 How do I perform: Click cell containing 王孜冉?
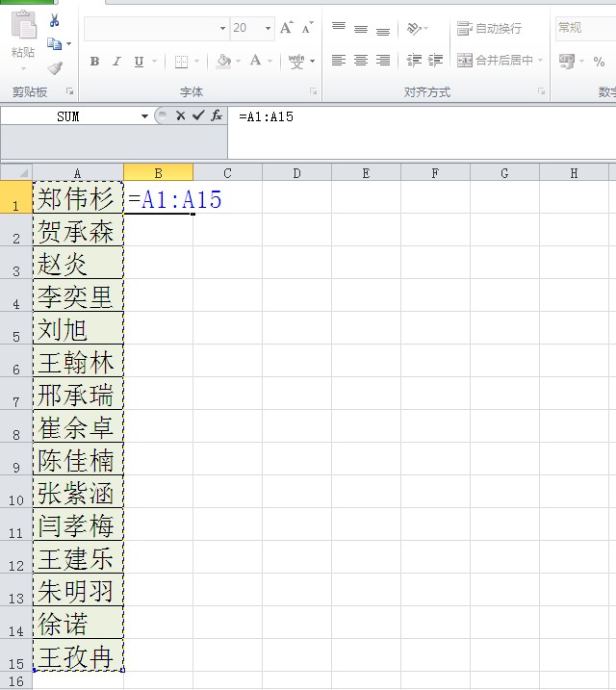click(78, 655)
